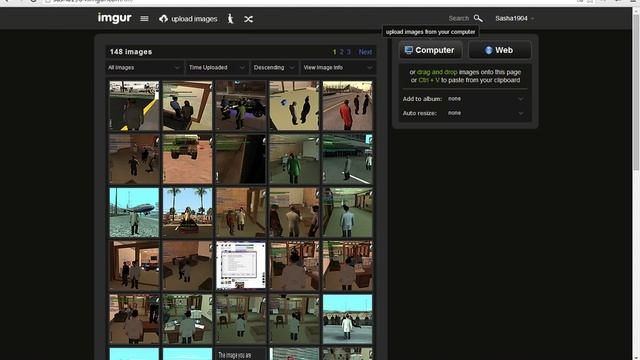This screenshot has height=360, width=640.
Task: Open thumbnail of white-coat man under blue sky
Action: (347, 319)
